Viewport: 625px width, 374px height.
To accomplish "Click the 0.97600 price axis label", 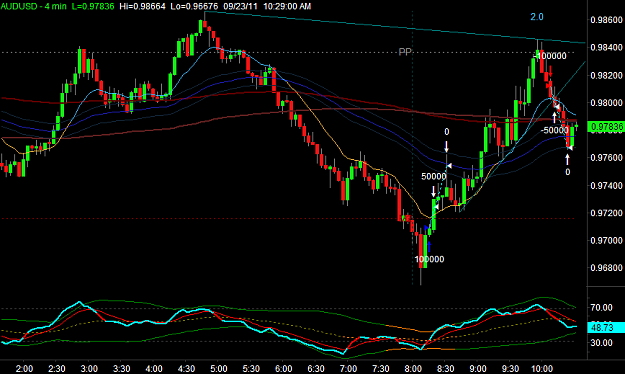I will click(x=606, y=158).
